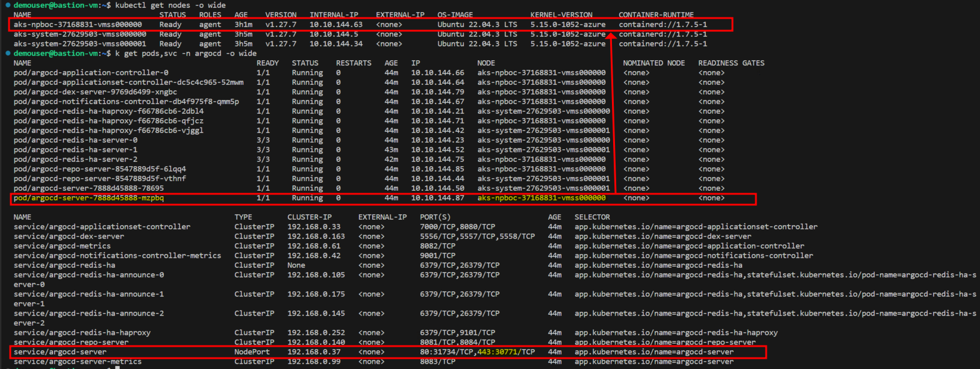Select service/argocd-metrics row name
Viewport: 980px width, 369px height.
click(62, 246)
